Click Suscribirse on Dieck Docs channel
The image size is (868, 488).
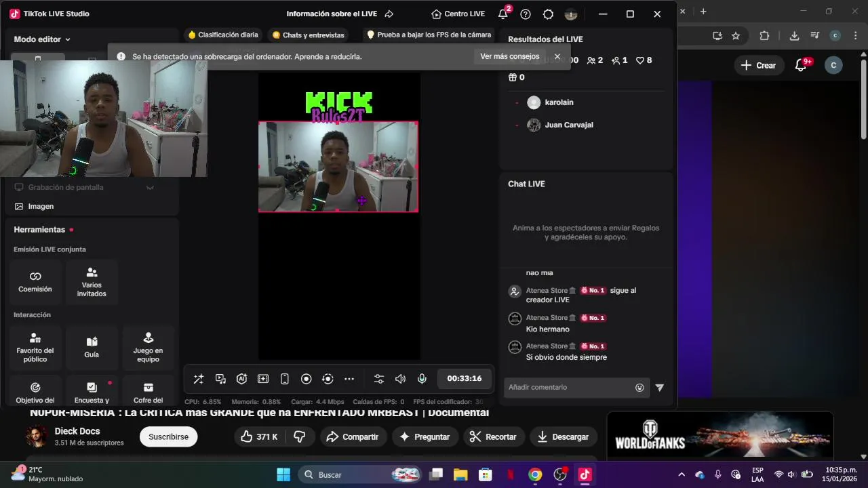(x=168, y=436)
